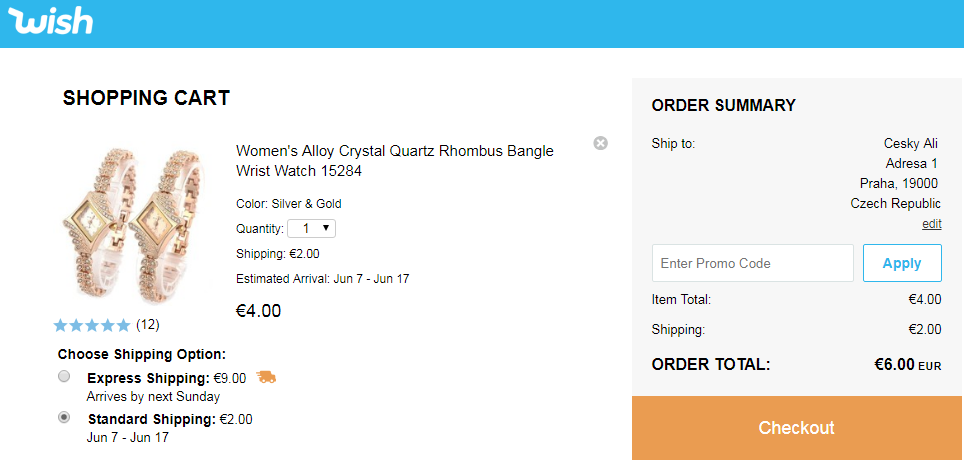This screenshot has height=468, width=964.
Task: Open the Women's Alloy Crystal Quartz watch title
Action: 394,161
